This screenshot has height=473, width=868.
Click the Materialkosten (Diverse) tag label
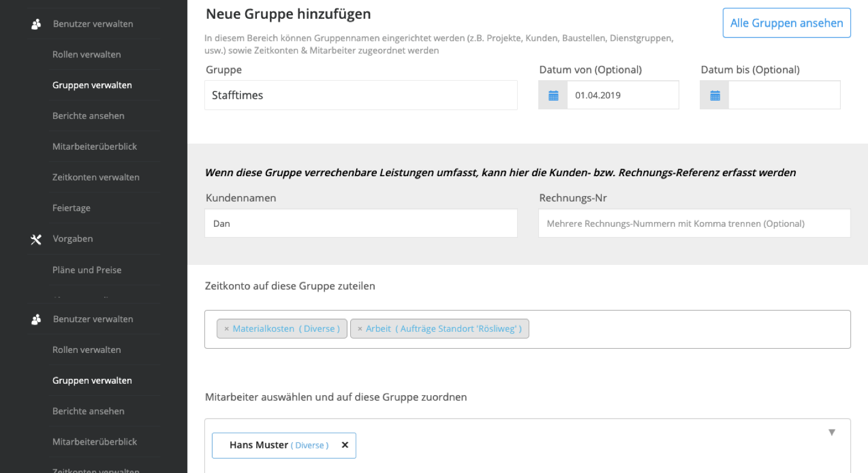tap(286, 329)
